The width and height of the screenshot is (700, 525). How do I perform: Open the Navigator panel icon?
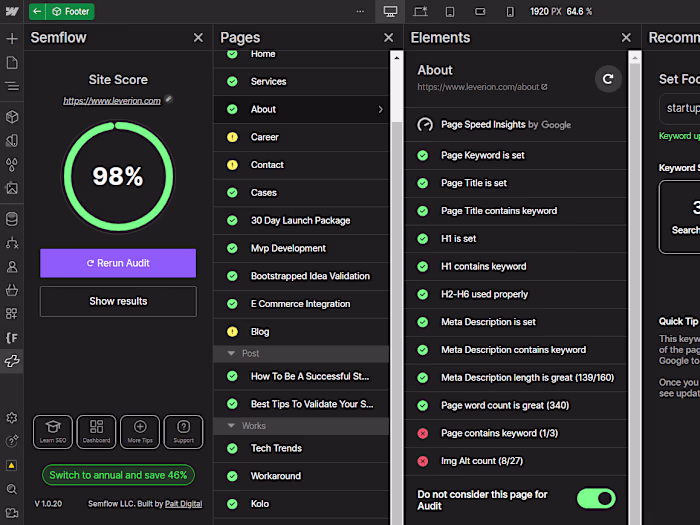[x=12, y=86]
